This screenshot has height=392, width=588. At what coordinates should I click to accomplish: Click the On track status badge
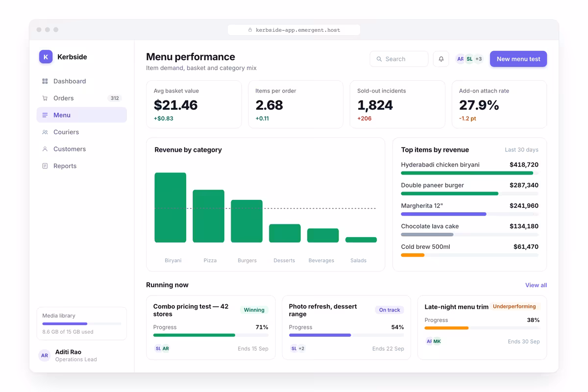coord(390,310)
